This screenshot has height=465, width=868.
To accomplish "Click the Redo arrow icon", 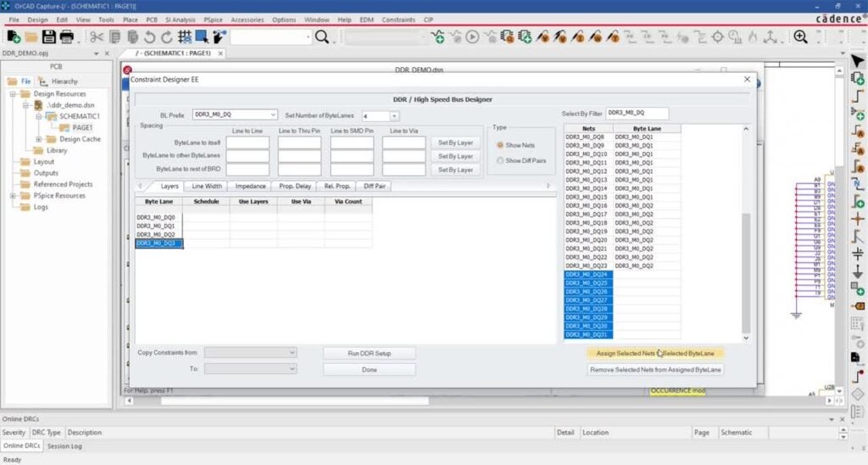I will 167,37.
